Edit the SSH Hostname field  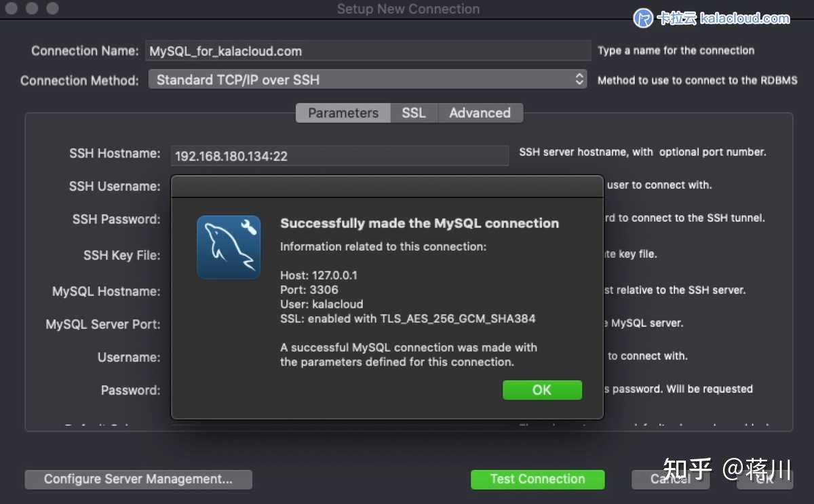pyautogui.click(x=339, y=155)
